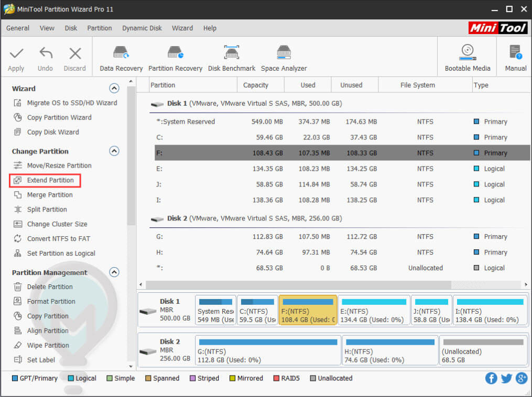The width and height of the screenshot is (532, 397).
Task: Open the View menu
Action: tap(47, 28)
